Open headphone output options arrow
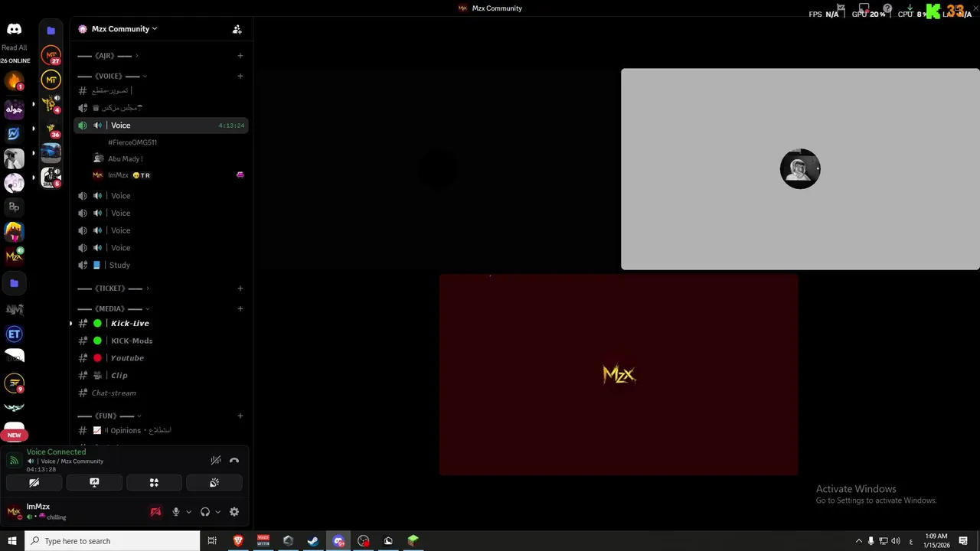Image resolution: width=980 pixels, height=551 pixels. pyautogui.click(x=217, y=512)
